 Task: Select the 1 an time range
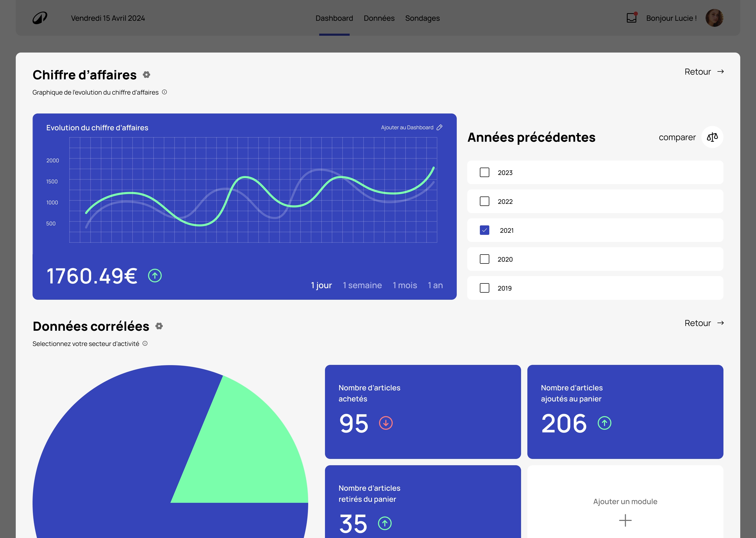[x=435, y=285]
